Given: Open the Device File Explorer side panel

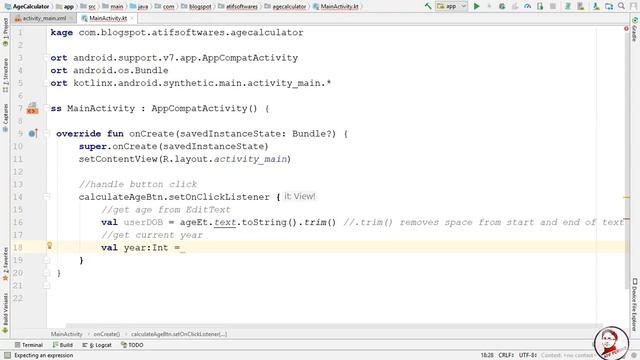Looking at the screenshot, I should coord(635,304).
